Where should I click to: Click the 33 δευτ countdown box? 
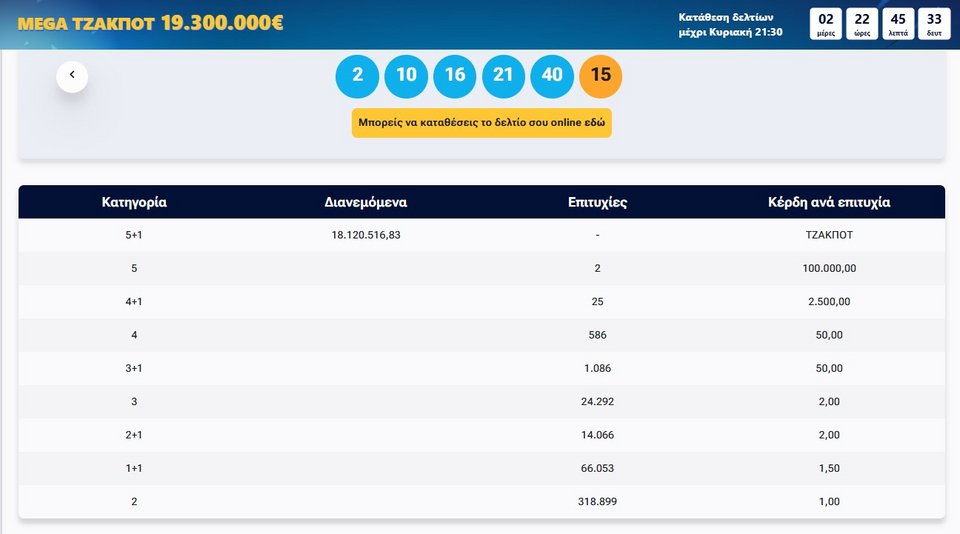pos(934,24)
